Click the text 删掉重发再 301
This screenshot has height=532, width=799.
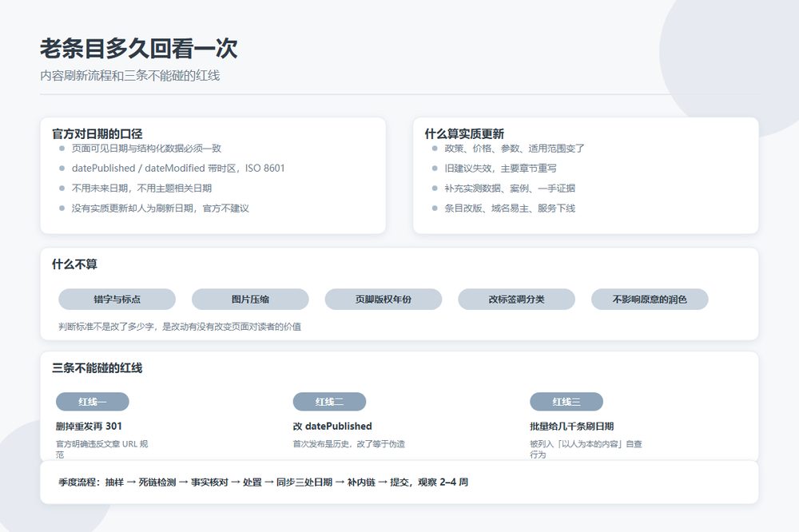click(89, 426)
